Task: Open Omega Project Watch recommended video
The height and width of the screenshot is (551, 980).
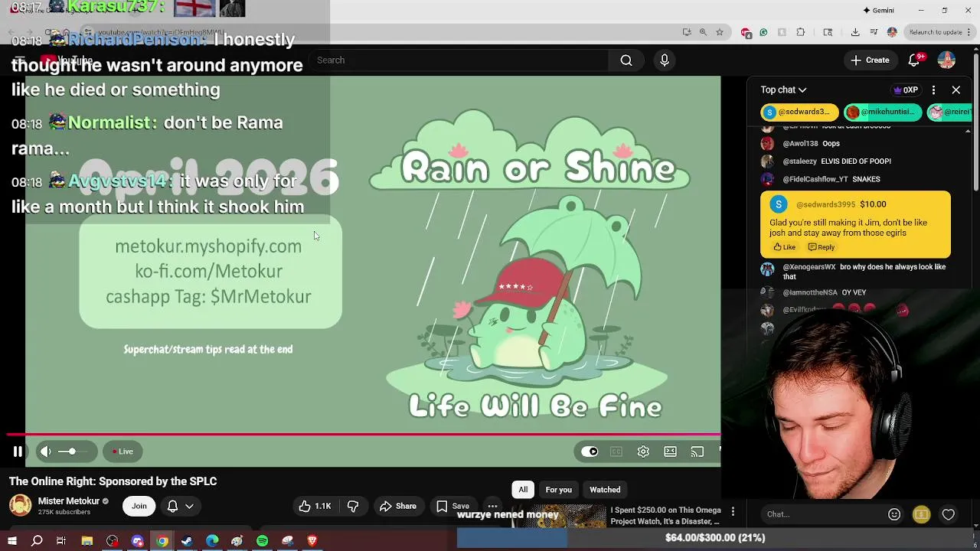Action: coord(665,516)
